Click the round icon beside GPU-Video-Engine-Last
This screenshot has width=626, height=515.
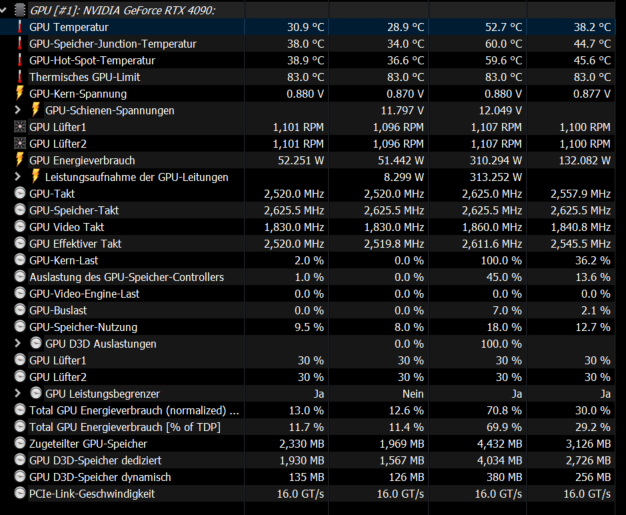[x=20, y=293]
